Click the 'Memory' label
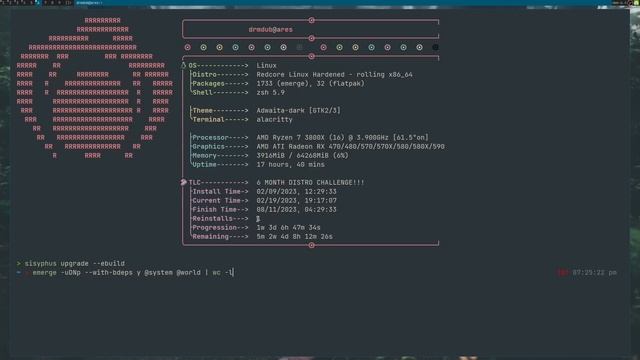Viewport: 640px width, 360px height. point(204,155)
